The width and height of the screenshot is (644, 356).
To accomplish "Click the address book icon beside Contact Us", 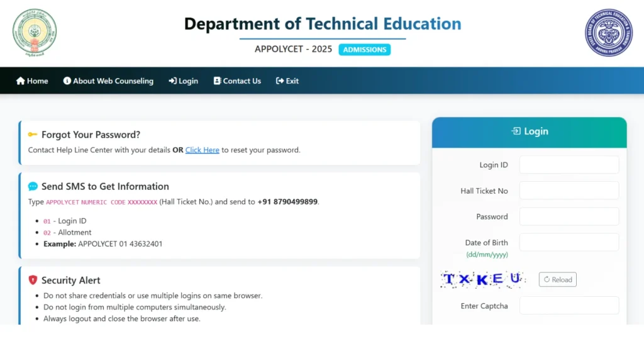I will 217,81.
